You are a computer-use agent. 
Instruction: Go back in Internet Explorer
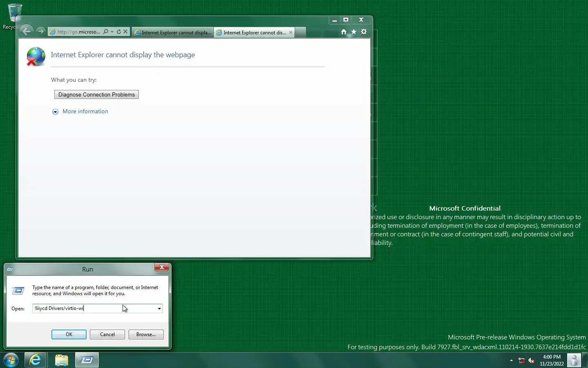click(26, 31)
